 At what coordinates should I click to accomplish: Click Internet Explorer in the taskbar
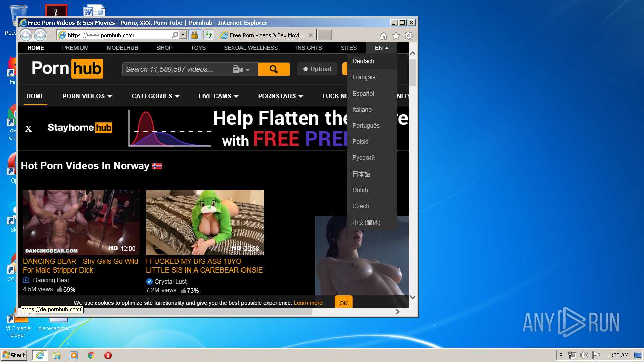point(39,355)
